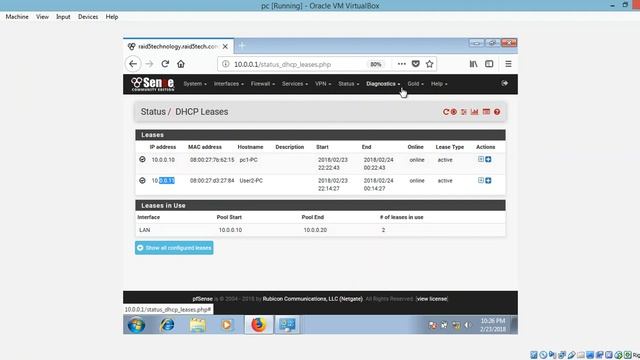The width and height of the screenshot is (640, 360).
Task: Click the hostname pc1-PC cell
Action: point(249,160)
